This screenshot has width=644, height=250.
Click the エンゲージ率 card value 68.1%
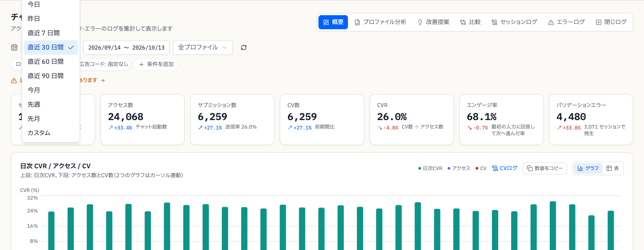pos(482,117)
